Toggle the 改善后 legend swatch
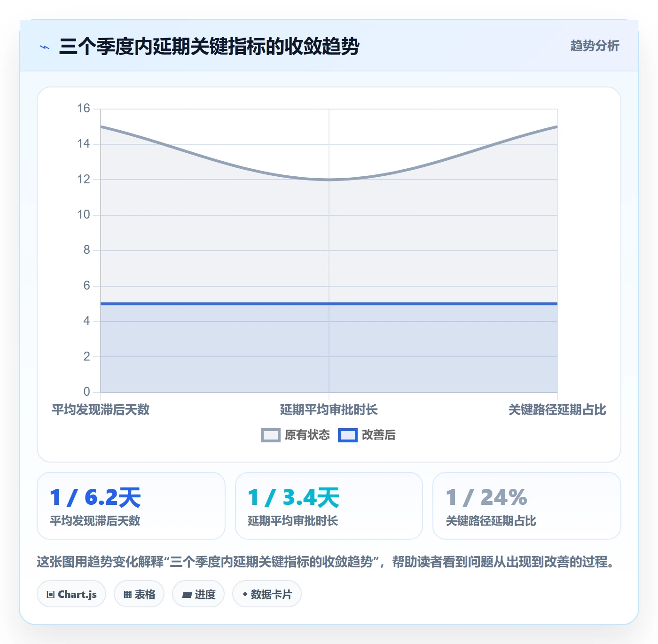The height and width of the screenshot is (644, 658). pos(348,435)
